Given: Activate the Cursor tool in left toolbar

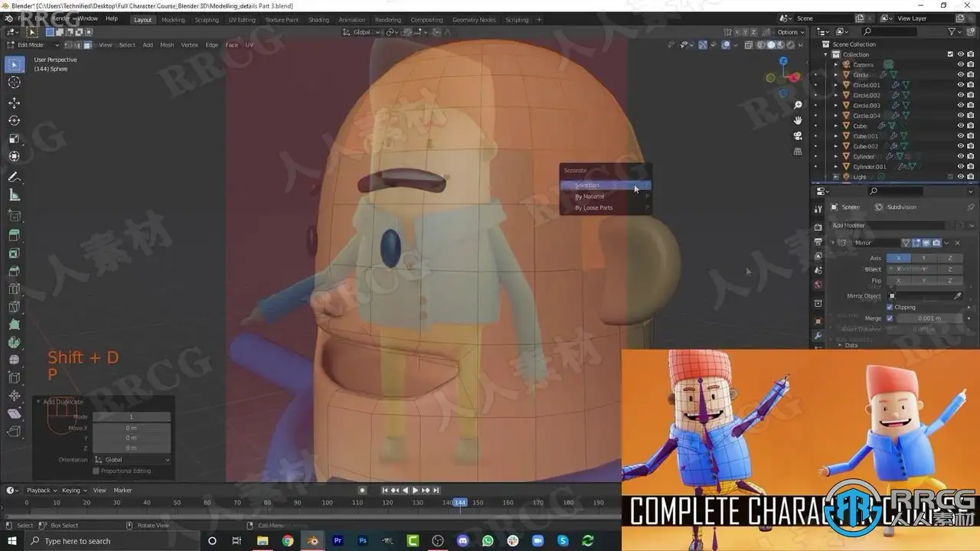Looking at the screenshot, I should pyautogui.click(x=15, y=83).
